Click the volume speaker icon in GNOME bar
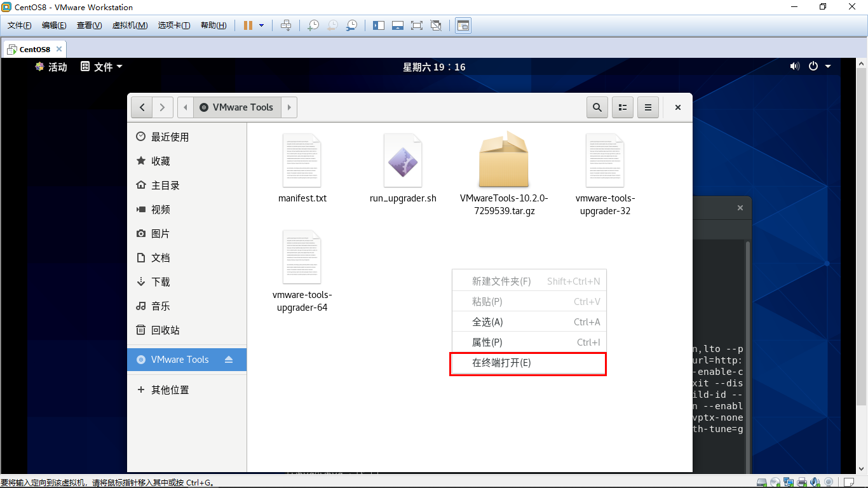This screenshot has height=488, width=868. [794, 67]
